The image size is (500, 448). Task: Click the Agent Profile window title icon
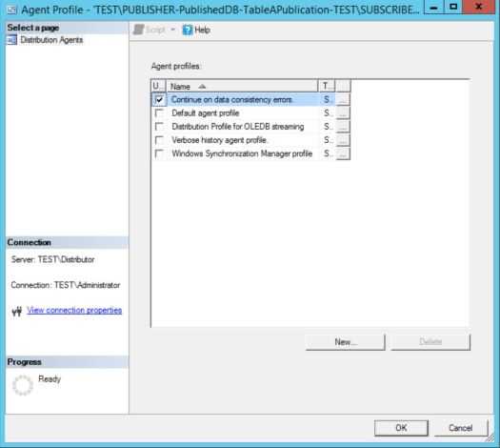11,10
